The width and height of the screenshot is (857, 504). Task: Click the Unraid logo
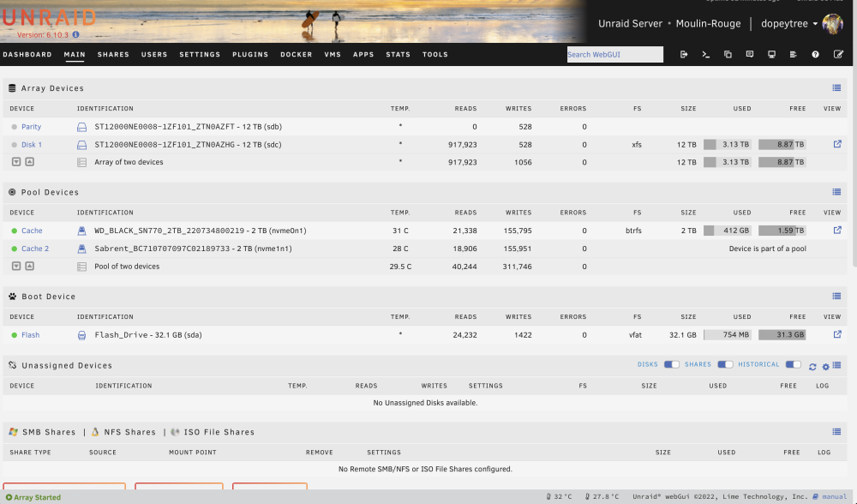point(49,18)
